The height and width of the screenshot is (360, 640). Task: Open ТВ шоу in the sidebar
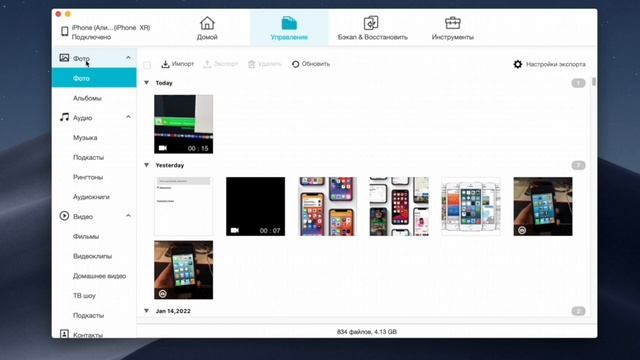[x=84, y=296]
